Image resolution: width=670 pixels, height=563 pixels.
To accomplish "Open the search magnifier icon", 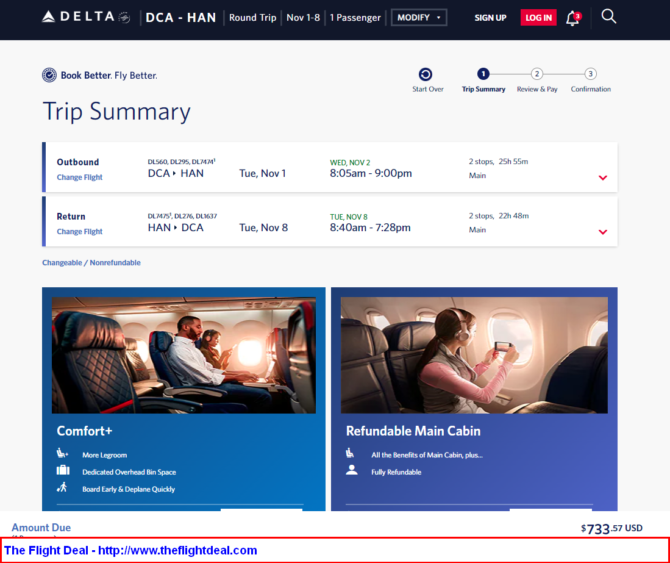I will pyautogui.click(x=608, y=17).
